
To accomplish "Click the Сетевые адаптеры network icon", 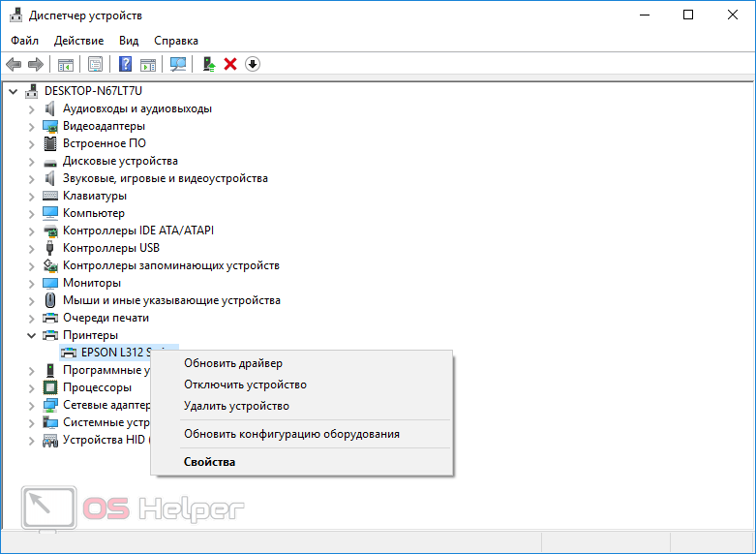I will pyautogui.click(x=50, y=405).
